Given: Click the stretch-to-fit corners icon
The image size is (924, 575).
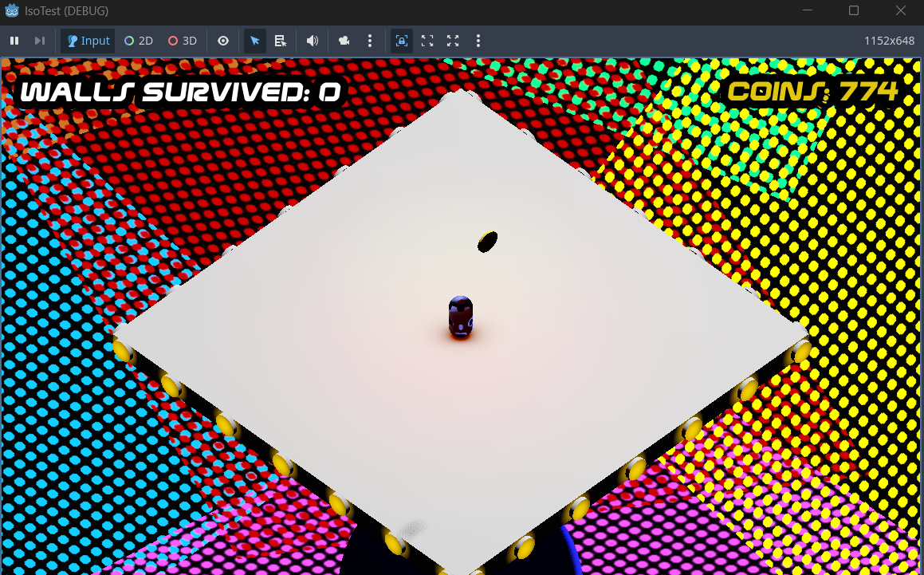Looking at the screenshot, I should coord(427,41).
